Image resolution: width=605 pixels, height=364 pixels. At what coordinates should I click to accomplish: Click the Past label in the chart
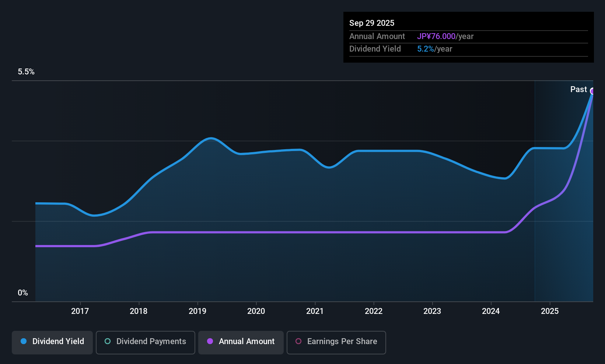point(578,89)
